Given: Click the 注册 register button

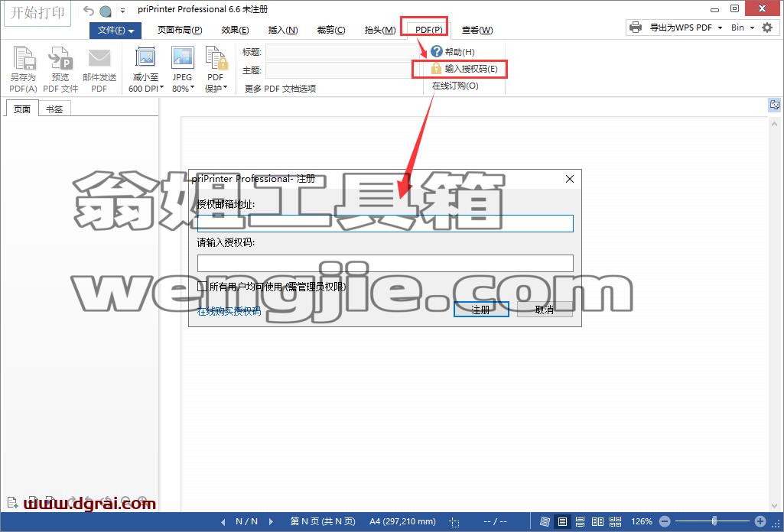Looking at the screenshot, I should pos(481,310).
